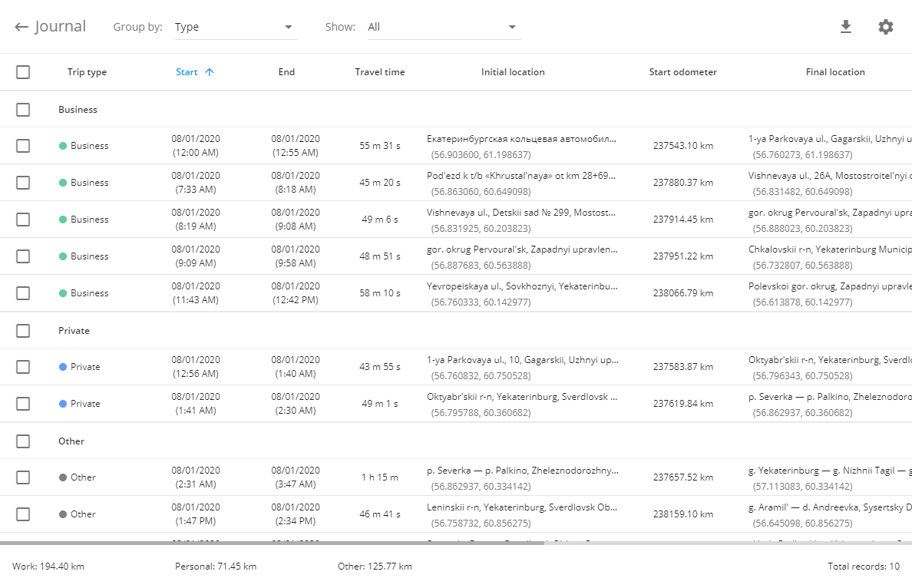Click green dot of Business 11:43 AM trip

tap(63, 293)
